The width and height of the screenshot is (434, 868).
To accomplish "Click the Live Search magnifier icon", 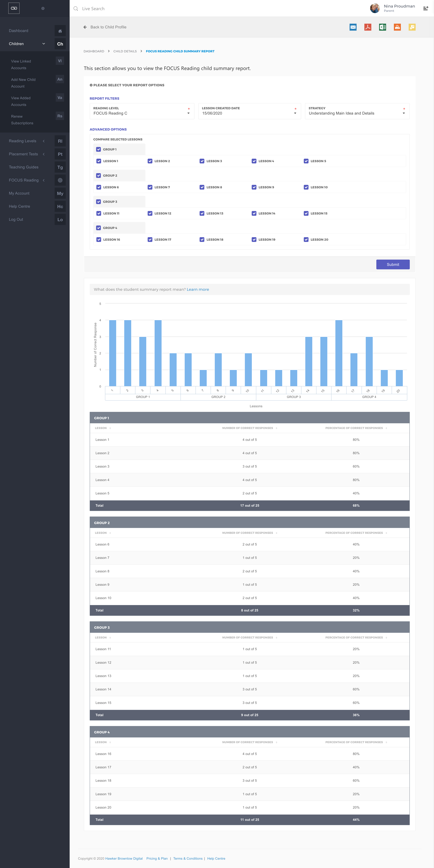I will 75,8.
